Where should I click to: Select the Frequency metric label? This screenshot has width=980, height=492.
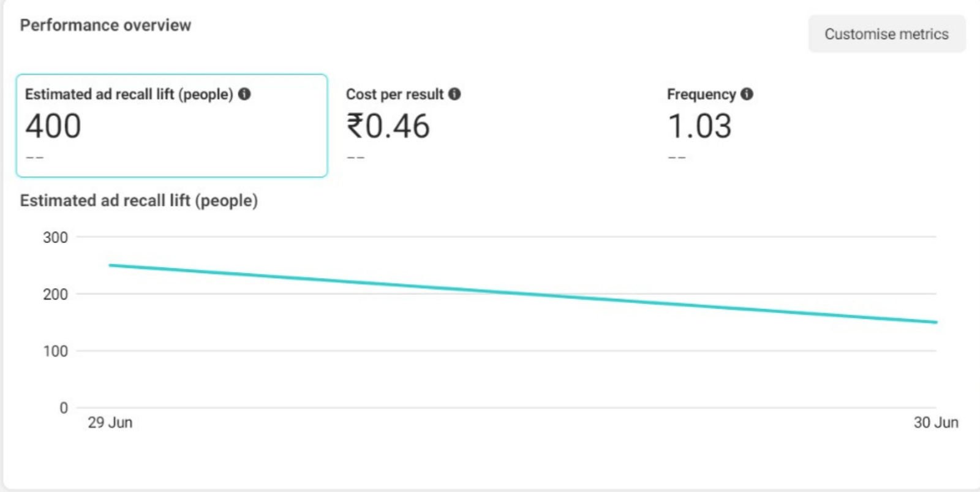coord(701,94)
